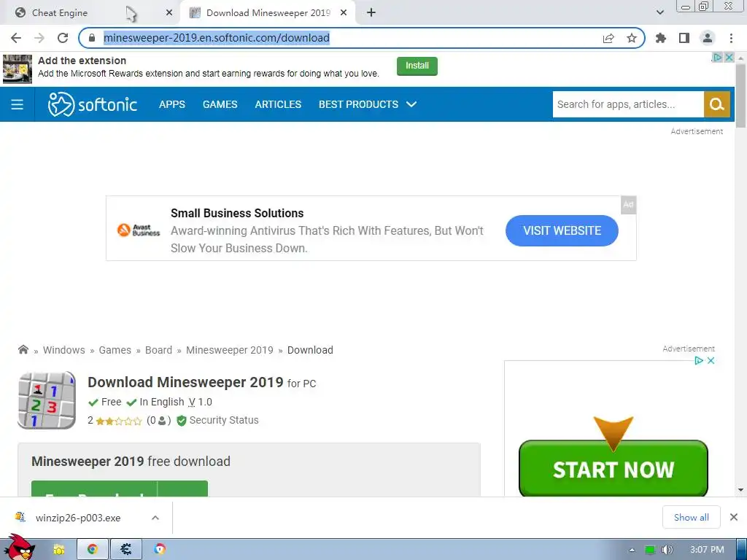
Task: Focus the Search for apps, articles field
Action: tap(628, 104)
